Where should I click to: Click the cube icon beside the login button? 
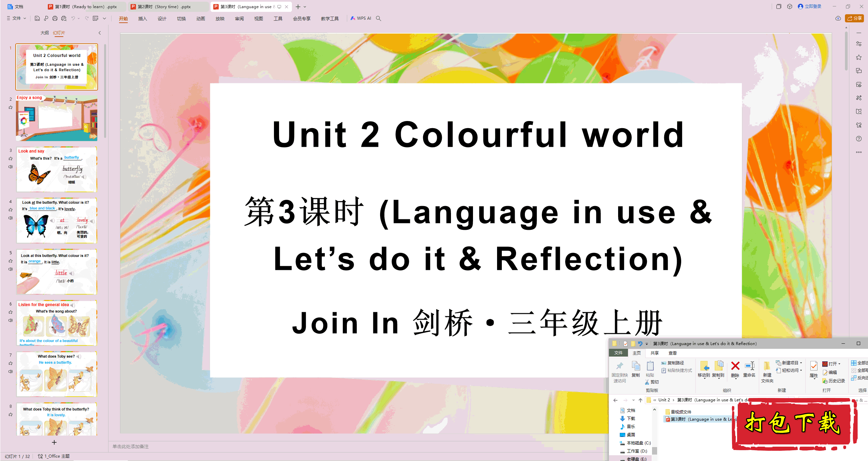[x=790, y=6]
